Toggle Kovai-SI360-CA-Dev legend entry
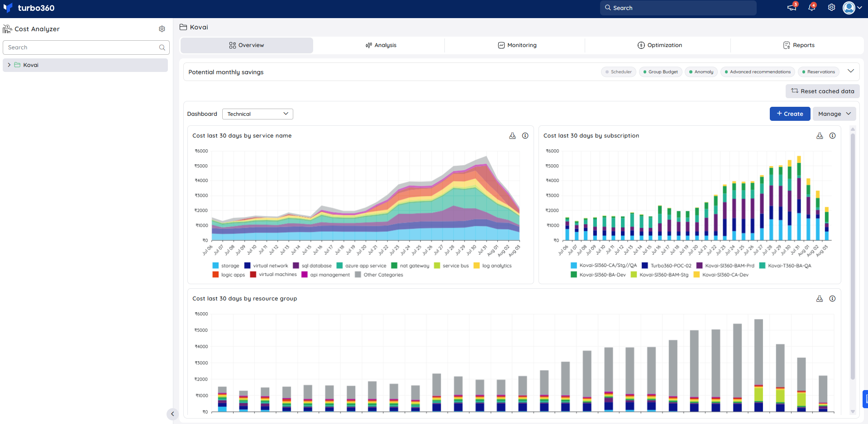Screen dimensions: 868x424 tap(721, 275)
